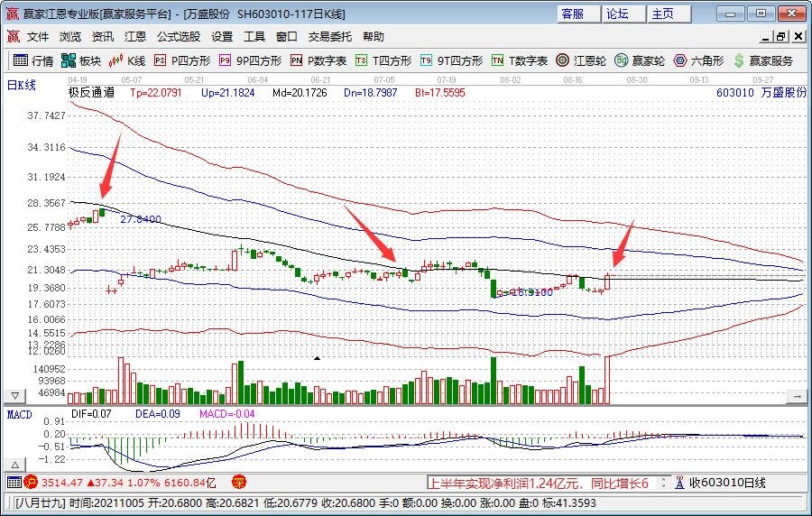This screenshot has height=516, width=812.
Task: Click the Dn=18.7987 indicator value
Action: coord(370,93)
